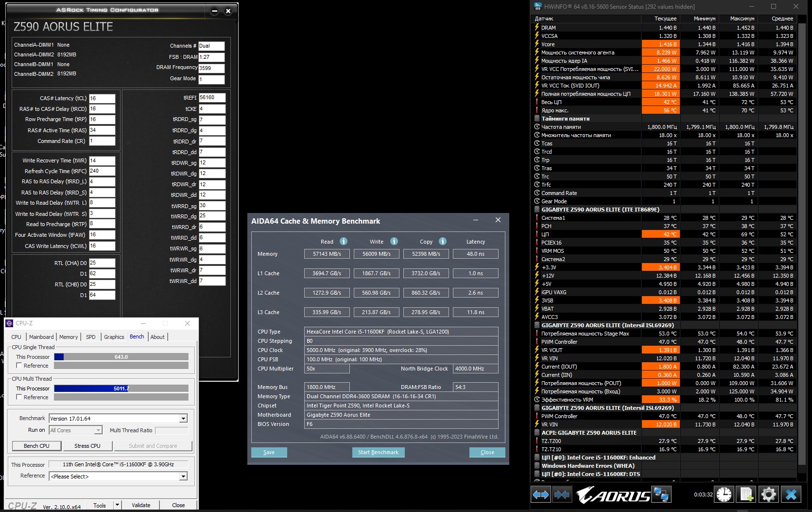Switch to the CPU tab in CPU-Z
812x512 pixels.
click(16, 337)
